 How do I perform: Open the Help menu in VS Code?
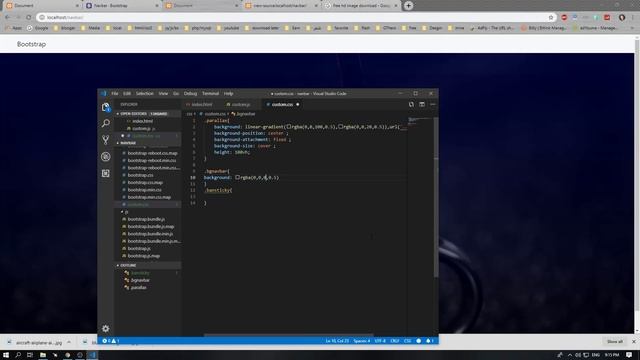(x=229, y=93)
